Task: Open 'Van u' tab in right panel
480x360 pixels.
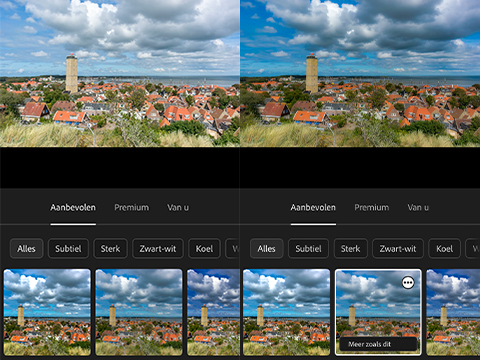Action: pos(418,208)
